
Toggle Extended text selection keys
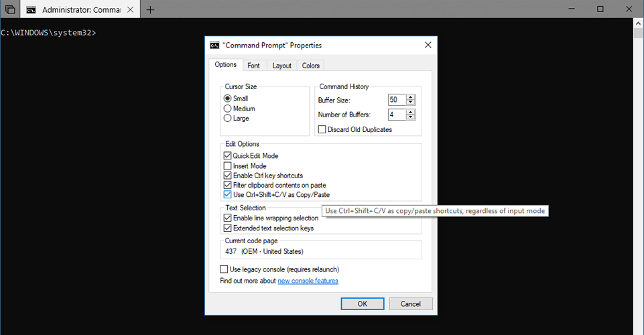tap(228, 228)
